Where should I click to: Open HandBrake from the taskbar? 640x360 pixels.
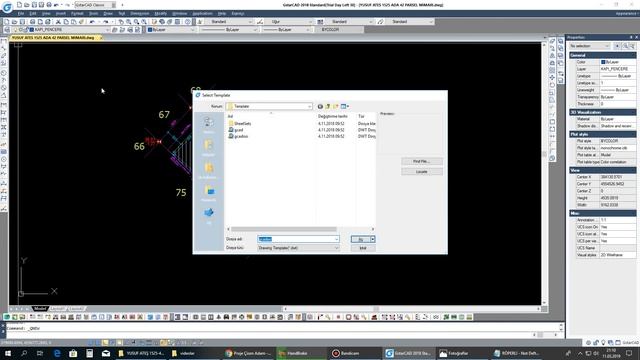coord(300,353)
